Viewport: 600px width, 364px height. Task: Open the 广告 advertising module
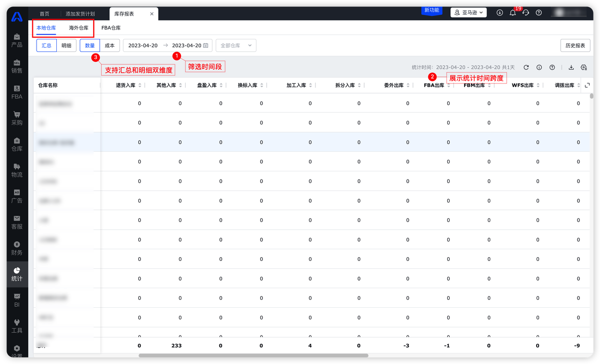pyautogui.click(x=17, y=196)
